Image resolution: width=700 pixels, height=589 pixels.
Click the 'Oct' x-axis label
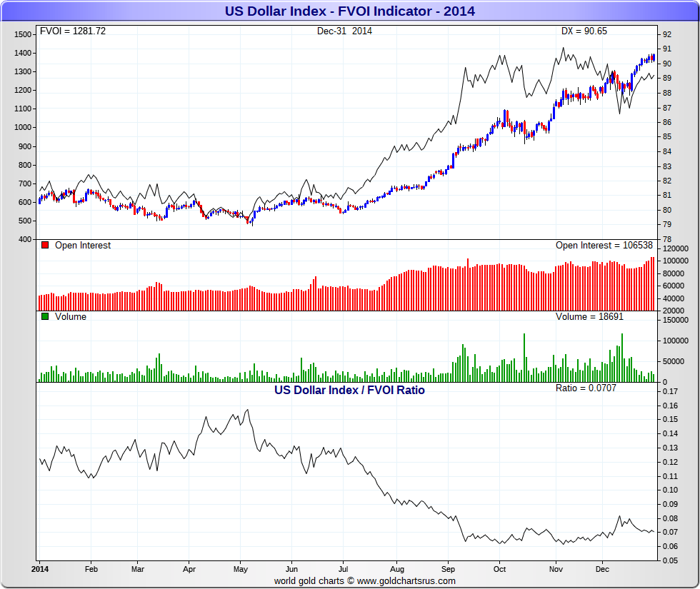click(x=499, y=569)
